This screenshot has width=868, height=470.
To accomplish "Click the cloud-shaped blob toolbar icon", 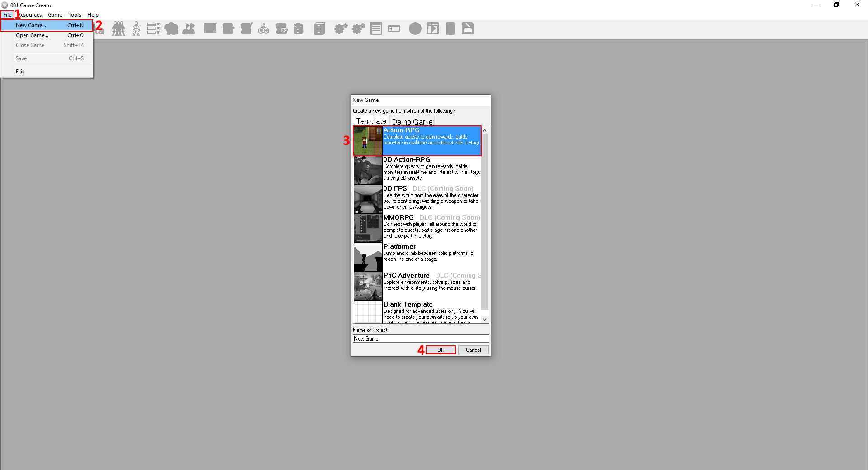I will tap(171, 29).
